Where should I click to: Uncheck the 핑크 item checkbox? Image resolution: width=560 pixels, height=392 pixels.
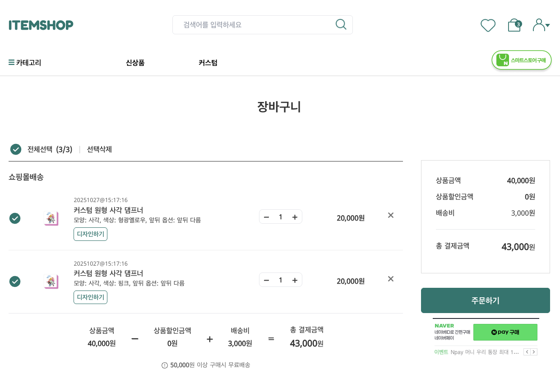pos(15,281)
